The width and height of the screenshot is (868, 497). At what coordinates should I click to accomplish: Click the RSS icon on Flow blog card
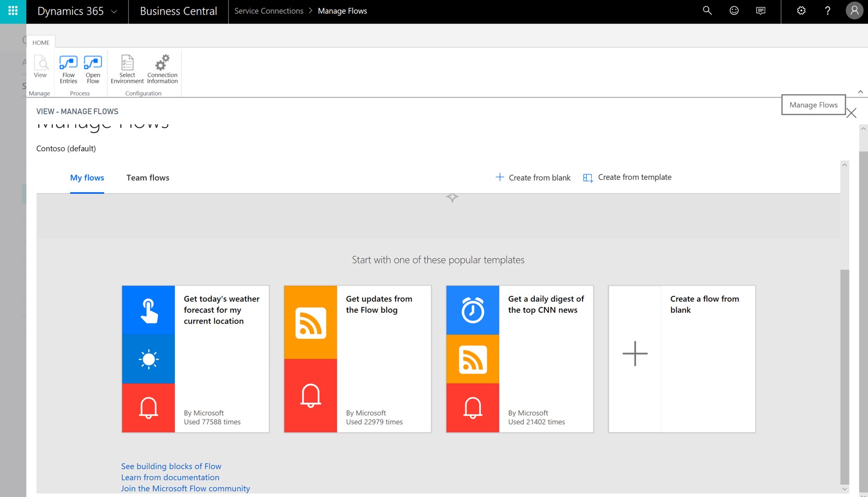click(x=311, y=323)
